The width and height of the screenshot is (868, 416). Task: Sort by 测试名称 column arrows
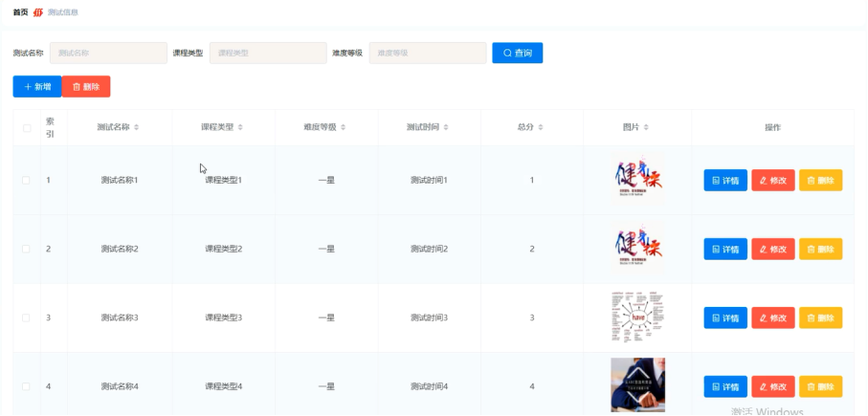[136, 127]
